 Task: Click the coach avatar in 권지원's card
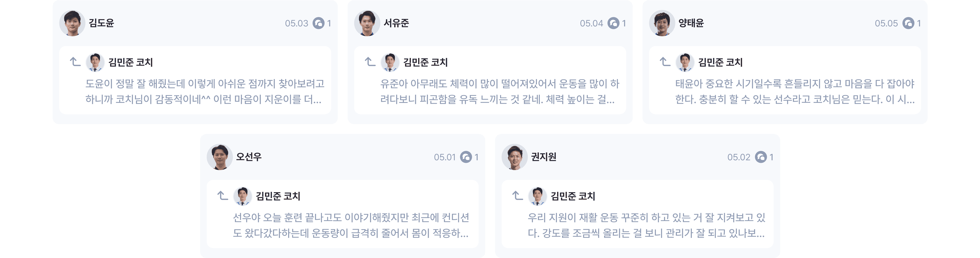pos(537,196)
